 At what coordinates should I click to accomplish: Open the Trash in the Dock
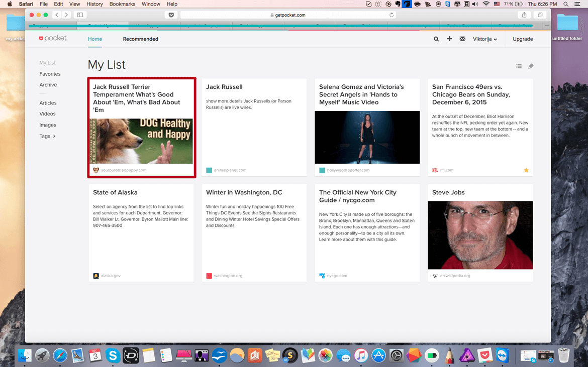click(x=563, y=355)
